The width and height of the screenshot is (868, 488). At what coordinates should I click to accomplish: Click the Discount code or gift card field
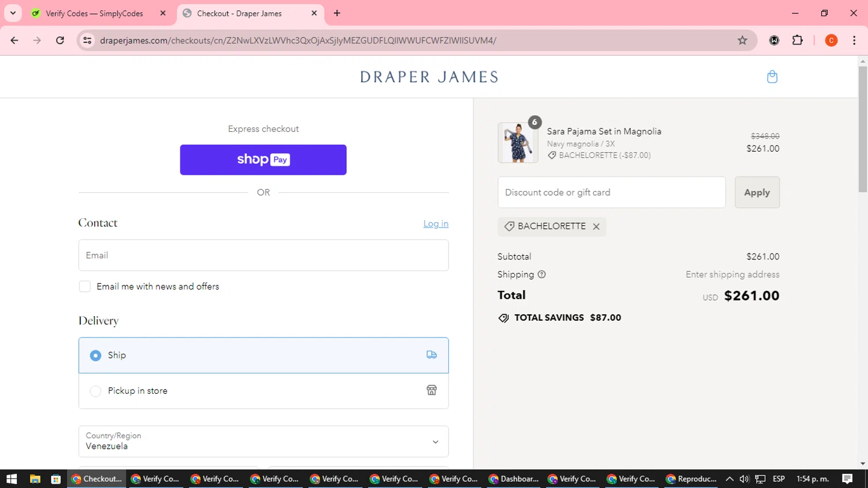(612, 192)
